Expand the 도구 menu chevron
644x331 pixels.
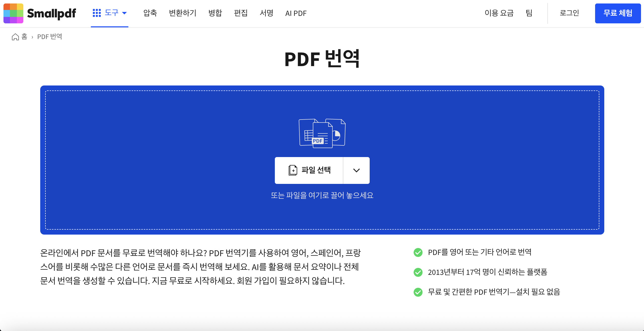coord(125,13)
